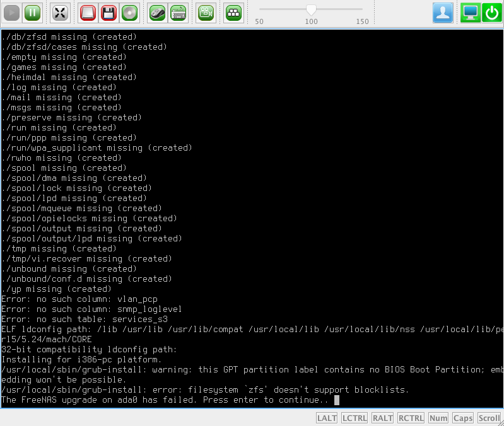Viewport: 504px width, 426px height.
Task: Click the "150" zoom scale label
Action: tap(362, 21)
